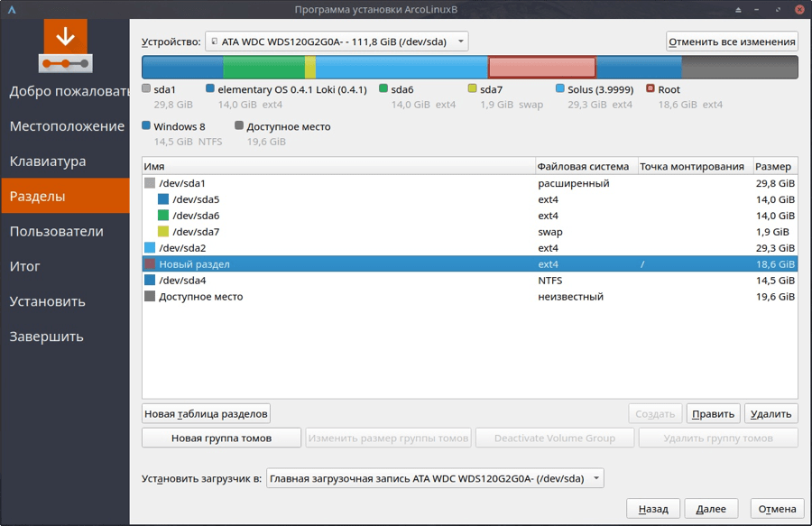Go to Клавиатура step in sidebar

click(48, 161)
